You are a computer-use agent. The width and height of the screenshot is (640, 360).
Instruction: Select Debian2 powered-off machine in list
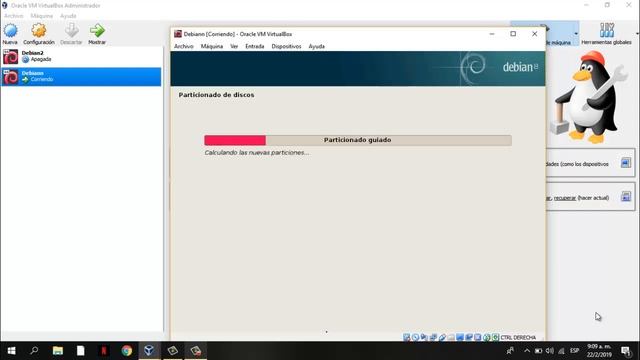tap(81, 56)
